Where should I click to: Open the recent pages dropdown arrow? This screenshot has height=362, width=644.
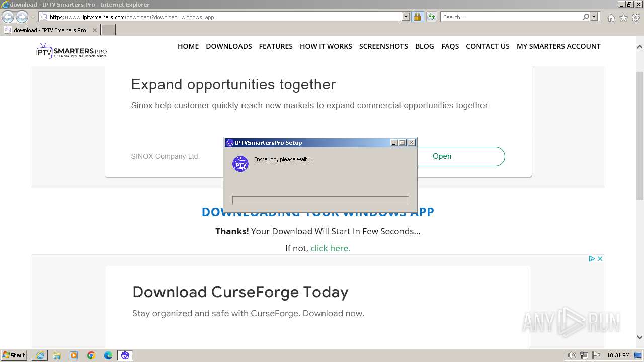point(33,17)
